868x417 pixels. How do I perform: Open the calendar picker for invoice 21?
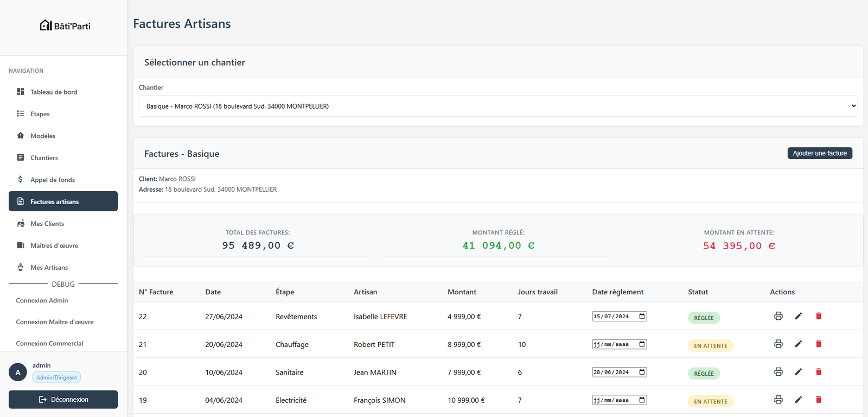click(642, 344)
